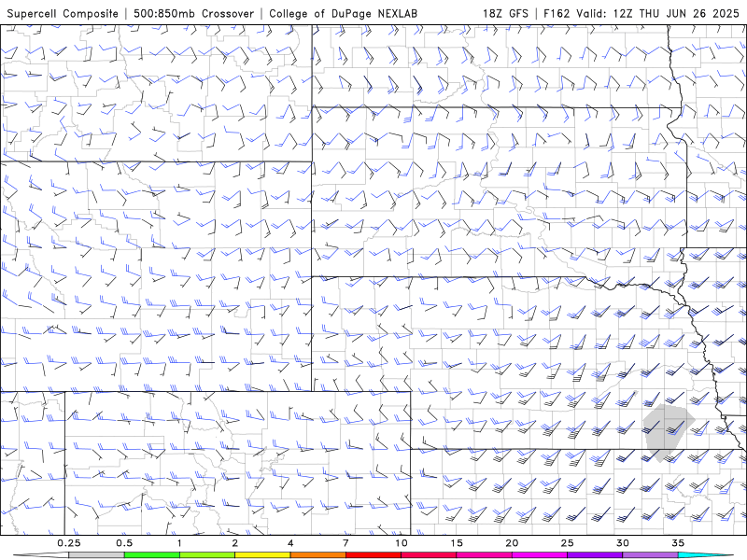
Task: Click the orange swatch between 4 and 7
Action: [x=317, y=555]
